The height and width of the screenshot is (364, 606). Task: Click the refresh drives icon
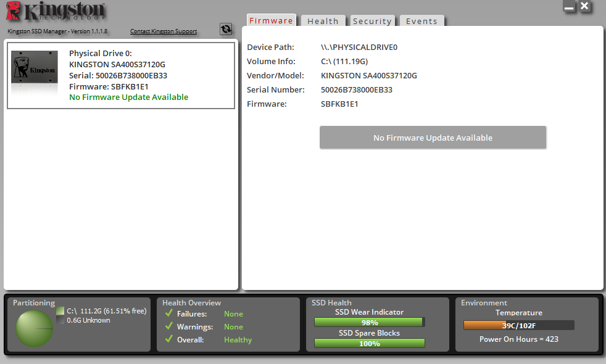(226, 29)
